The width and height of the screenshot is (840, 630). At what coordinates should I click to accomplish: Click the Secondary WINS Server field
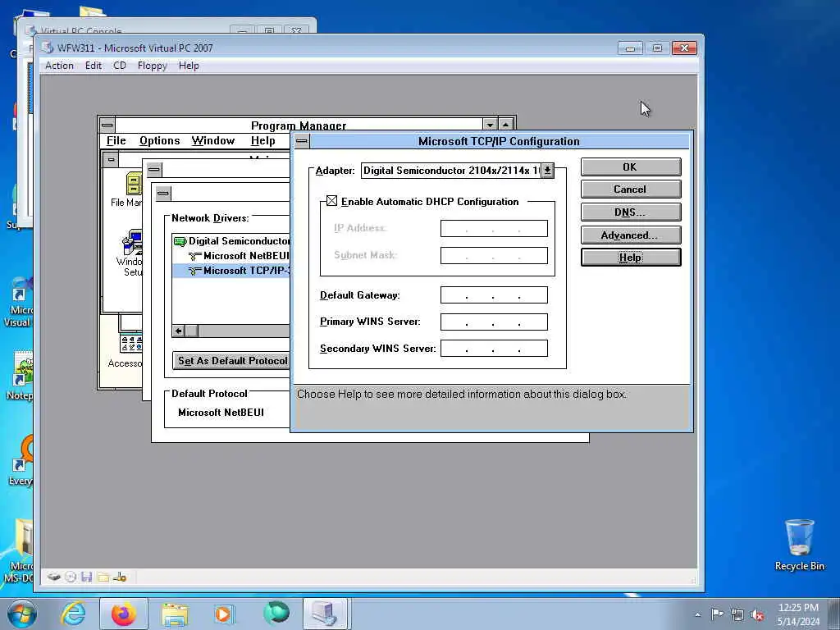pyautogui.click(x=494, y=348)
